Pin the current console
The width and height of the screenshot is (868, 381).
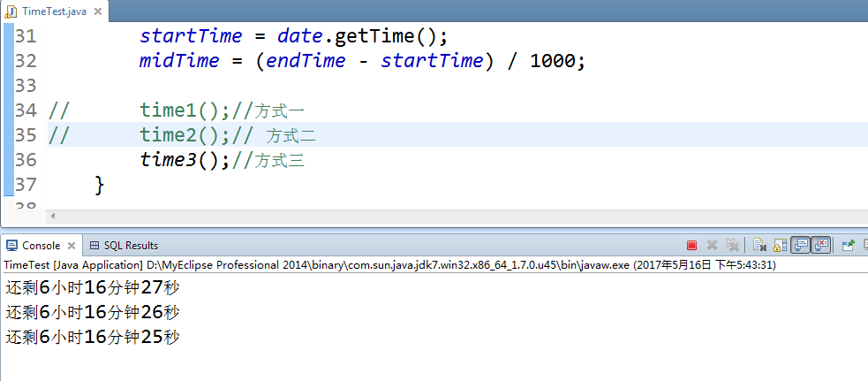848,246
